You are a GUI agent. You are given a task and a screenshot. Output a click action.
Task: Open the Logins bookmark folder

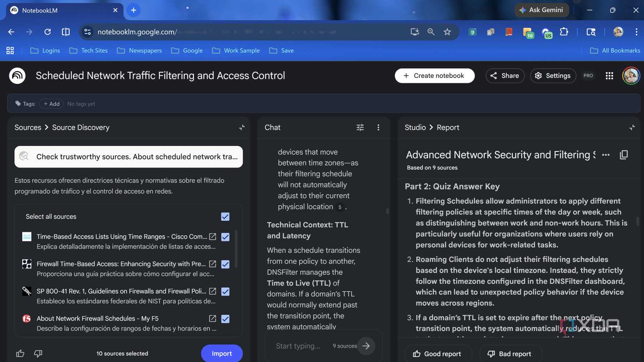[x=45, y=51]
